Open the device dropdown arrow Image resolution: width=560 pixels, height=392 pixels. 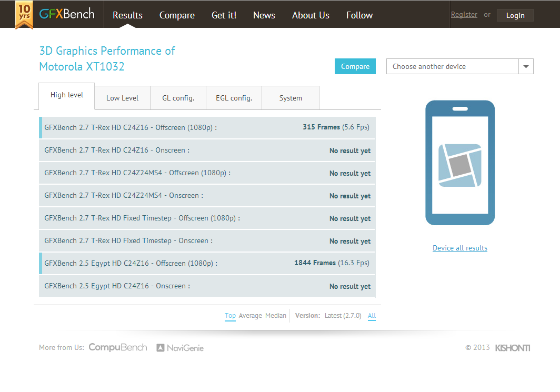click(526, 66)
